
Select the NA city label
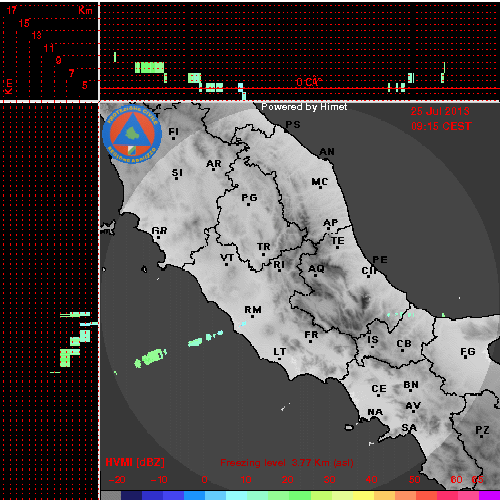375,412
